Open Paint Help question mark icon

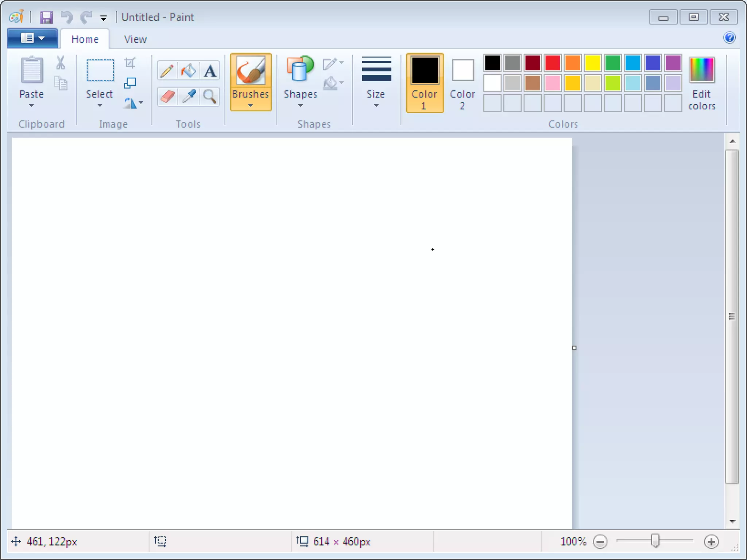[729, 38]
